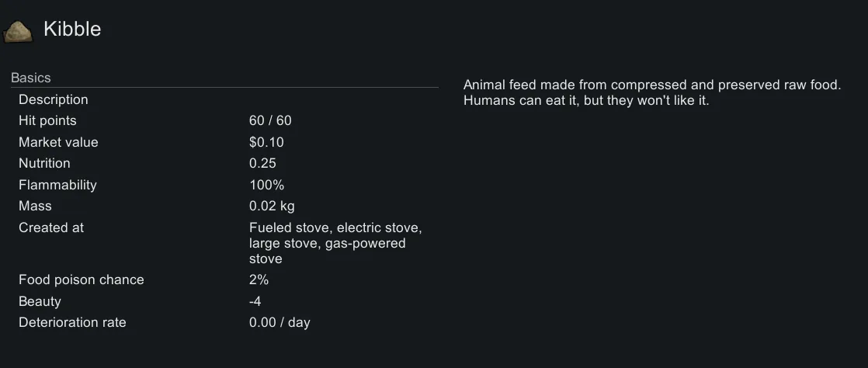Highlight the Hit points stat label
This screenshot has height=368, width=868.
click(x=47, y=120)
